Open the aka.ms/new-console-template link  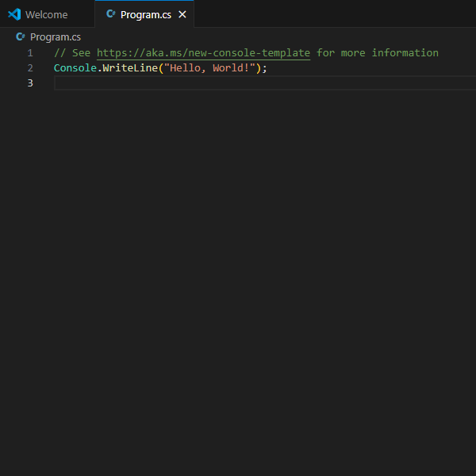pyautogui.click(x=203, y=52)
